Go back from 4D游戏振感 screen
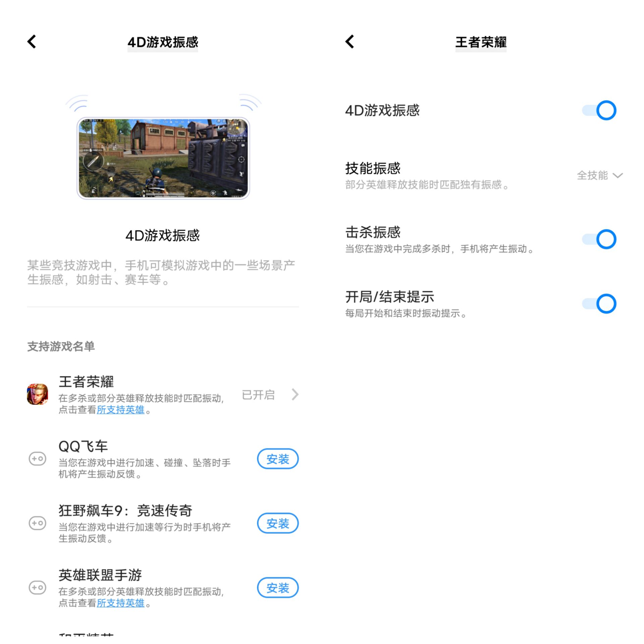The width and height of the screenshot is (644, 644). [x=32, y=42]
